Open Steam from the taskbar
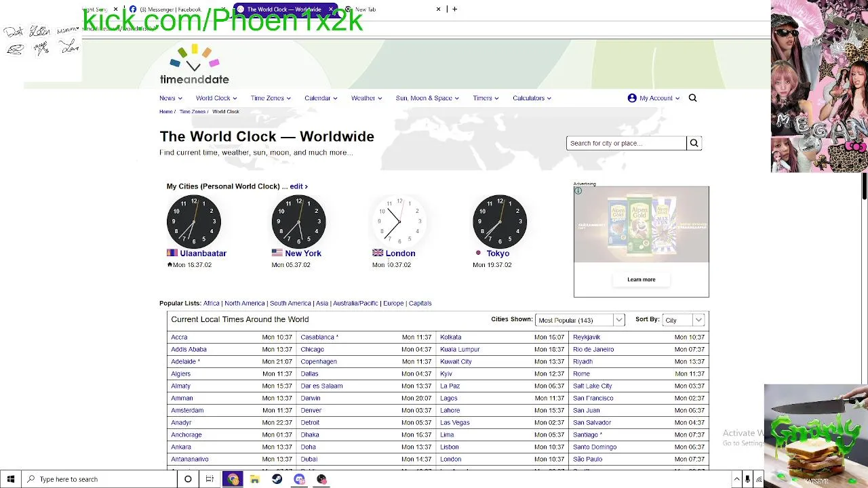The width and height of the screenshot is (868, 488). coord(277,479)
